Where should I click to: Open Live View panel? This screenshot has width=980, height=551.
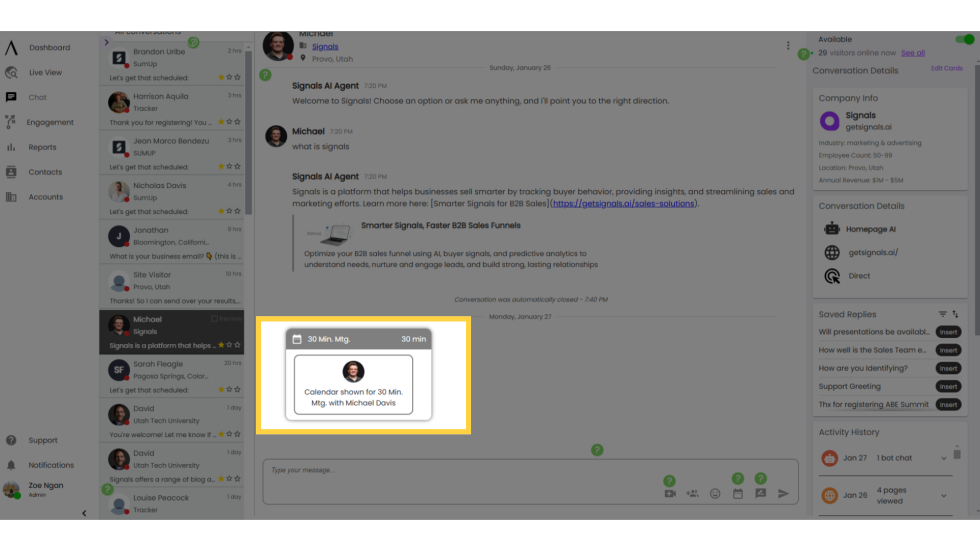pos(44,72)
